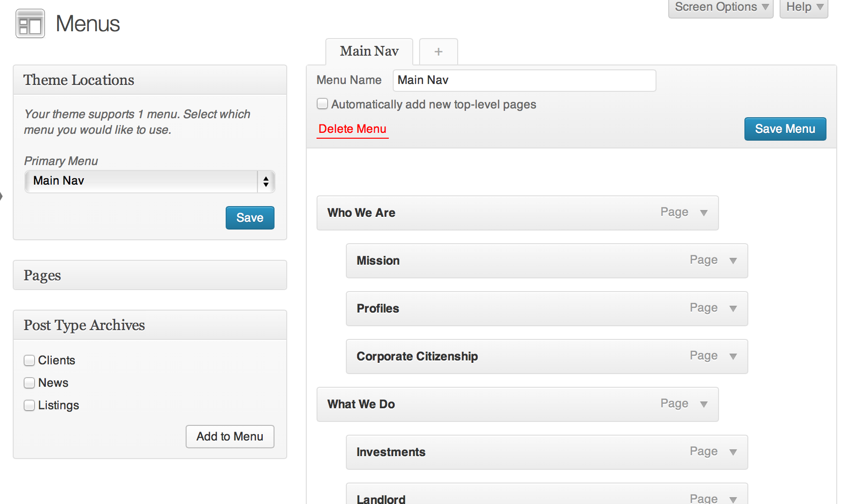Expand the Mission menu item arrow

(733, 261)
